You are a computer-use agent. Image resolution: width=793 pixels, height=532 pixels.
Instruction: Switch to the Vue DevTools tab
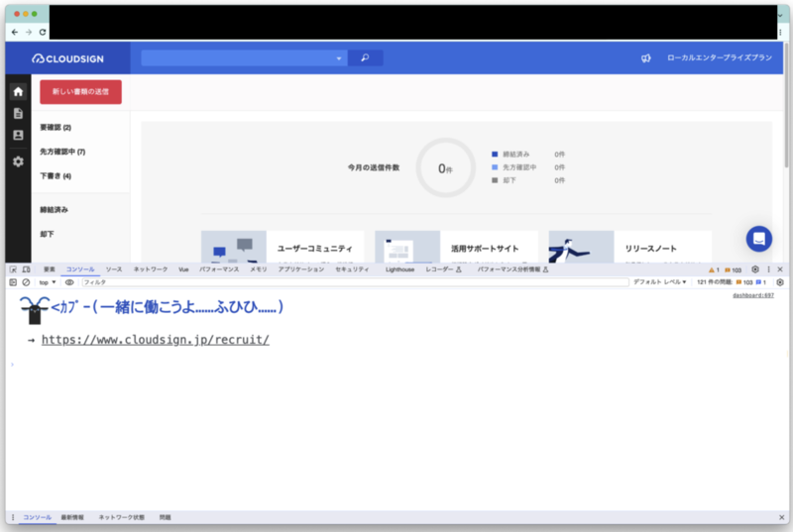point(183,269)
